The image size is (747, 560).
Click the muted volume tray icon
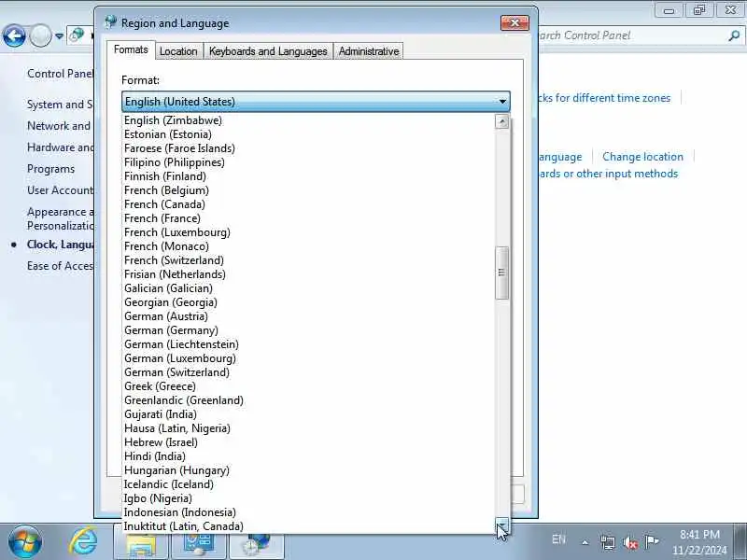[x=629, y=542]
